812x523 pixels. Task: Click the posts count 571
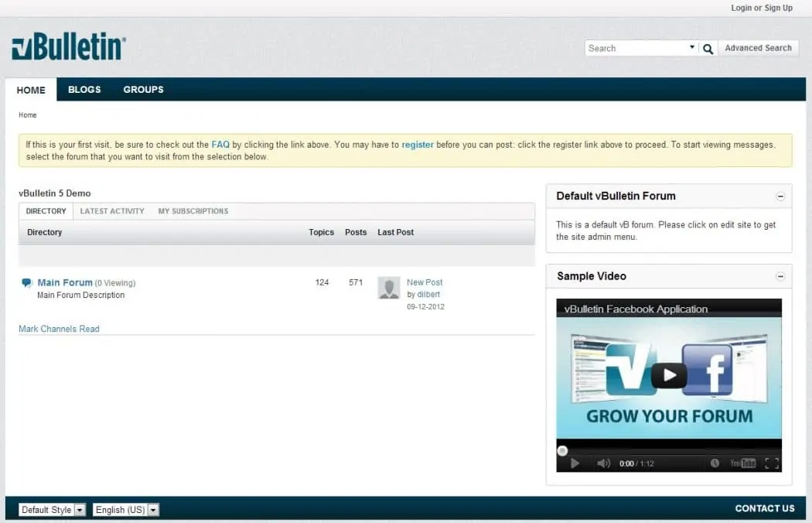pyautogui.click(x=356, y=282)
